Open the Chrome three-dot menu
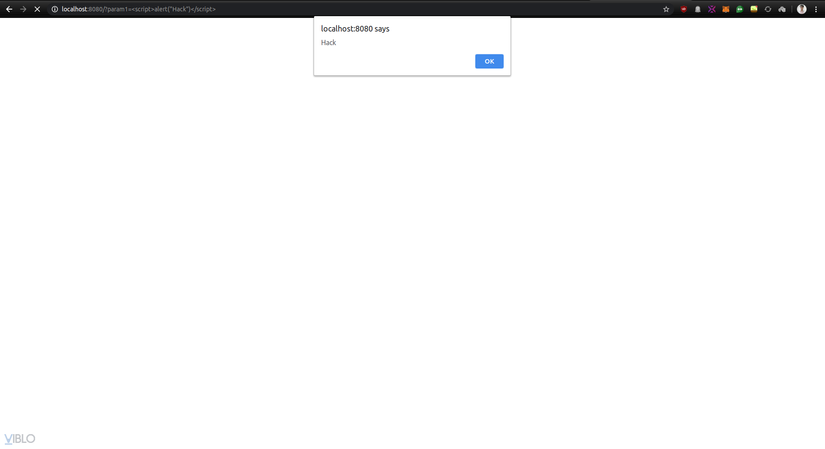Screen dimensions: 825x449 coord(816,9)
